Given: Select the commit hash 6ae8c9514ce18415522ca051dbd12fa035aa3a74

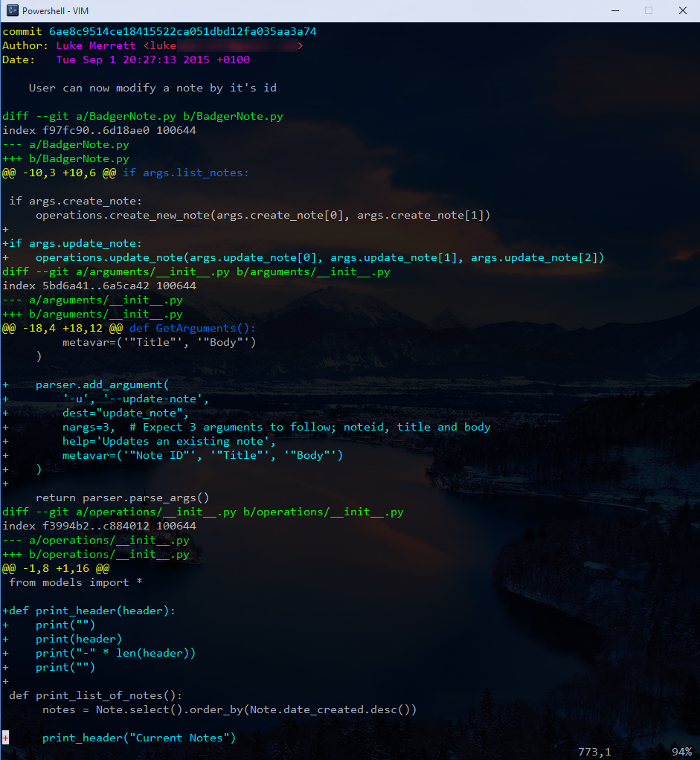Looking at the screenshot, I should point(182,31).
